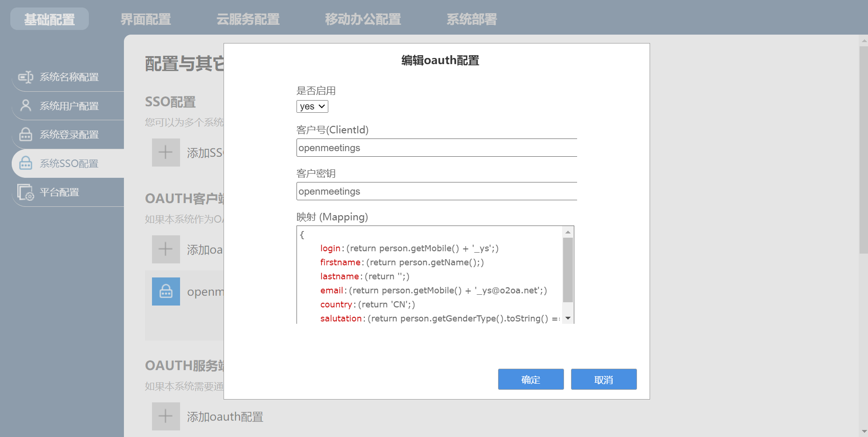The image size is (868, 437).
Task: Click the plus icon beside 添加oauth配置
Action: (166, 416)
